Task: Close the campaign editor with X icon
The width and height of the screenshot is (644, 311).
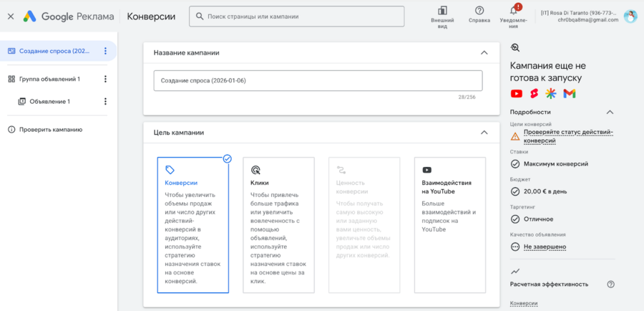Action: tap(10, 16)
